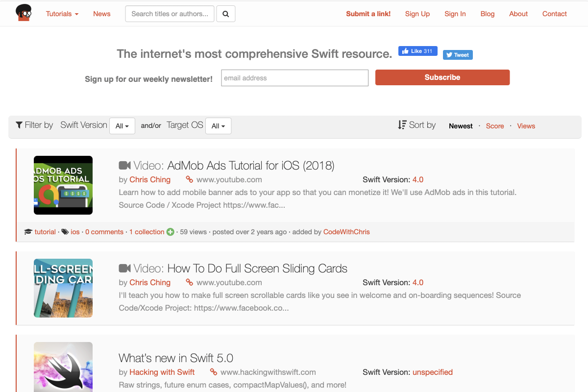Open What's new in Swift 5.0 title
588x392 pixels.
(176, 358)
